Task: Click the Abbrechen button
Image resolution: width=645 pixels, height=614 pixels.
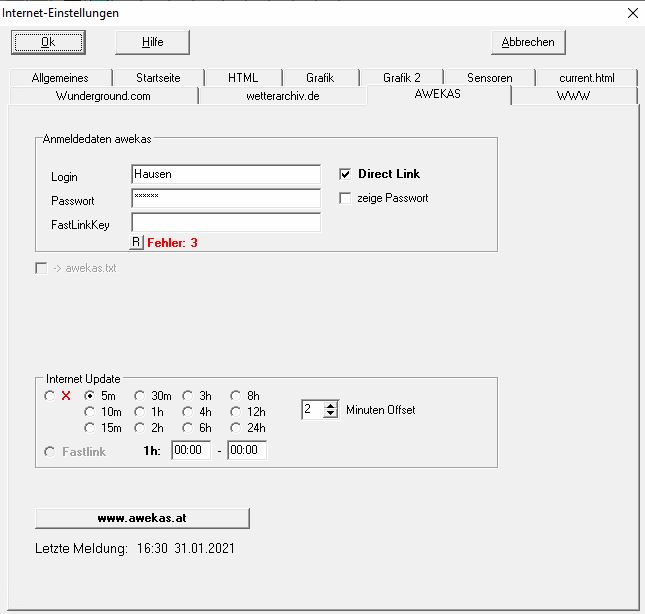Action: (528, 42)
